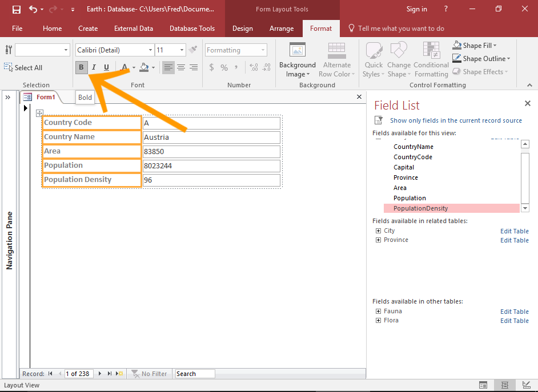Viewport: 538px width, 392px height.
Task: Open the Calibri font dropdown
Action: 150,50
